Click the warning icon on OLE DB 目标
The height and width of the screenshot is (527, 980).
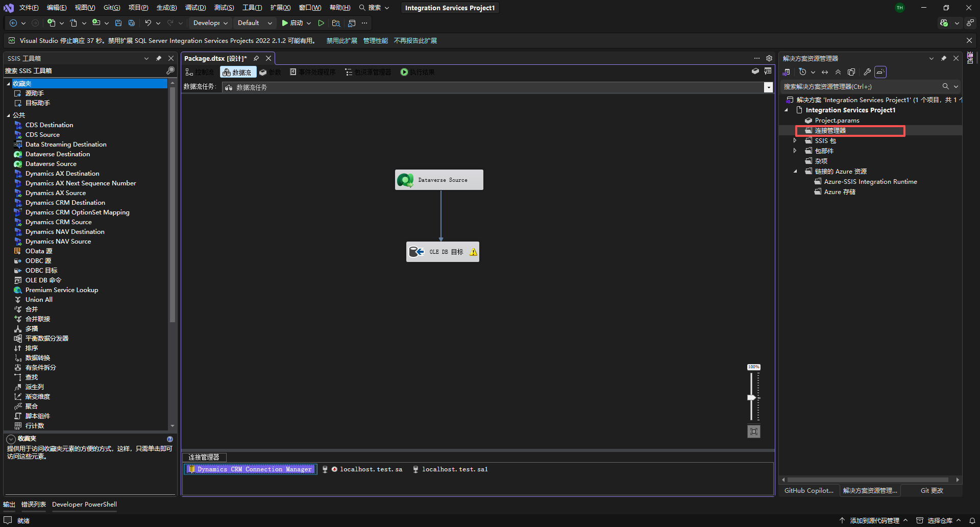click(473, 252)
